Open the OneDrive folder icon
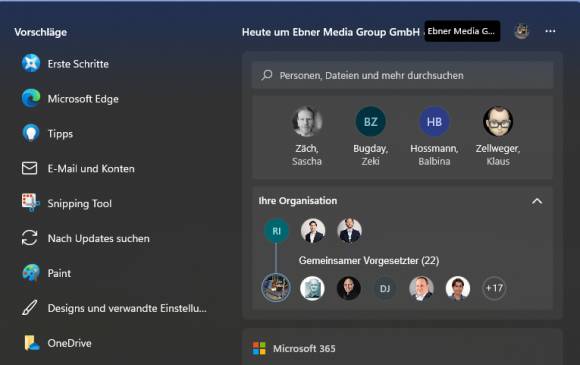The image size is (580, 365). point(31,343)
